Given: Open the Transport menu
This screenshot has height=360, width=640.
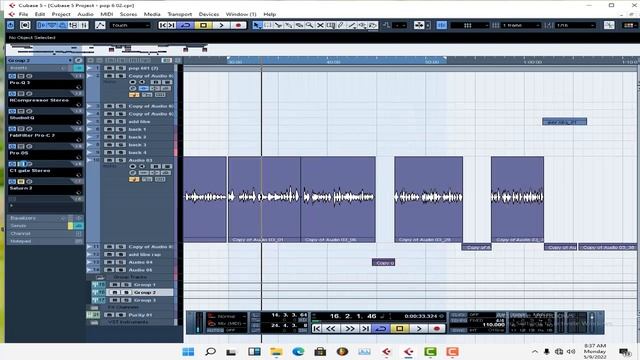Looking at the screenshot, I should click(x=180, y=14).
